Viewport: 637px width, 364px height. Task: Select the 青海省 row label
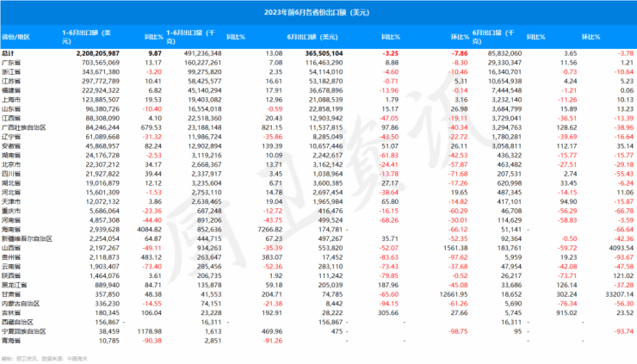11,341
